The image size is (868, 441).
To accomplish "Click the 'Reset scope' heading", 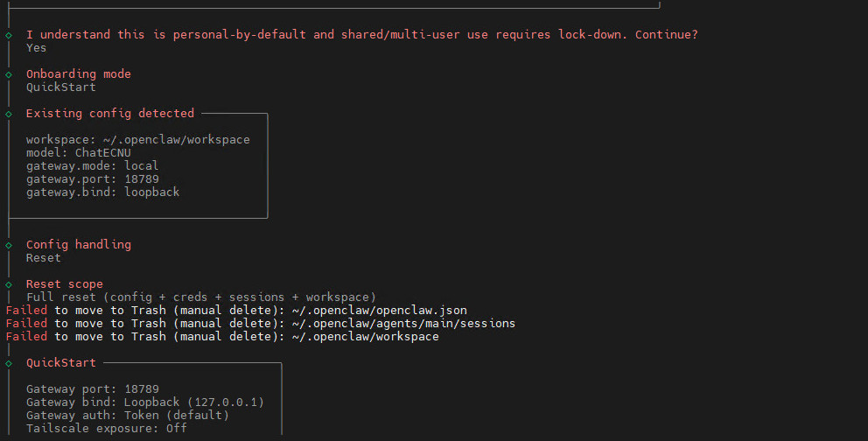I will [x=65, y=284].
